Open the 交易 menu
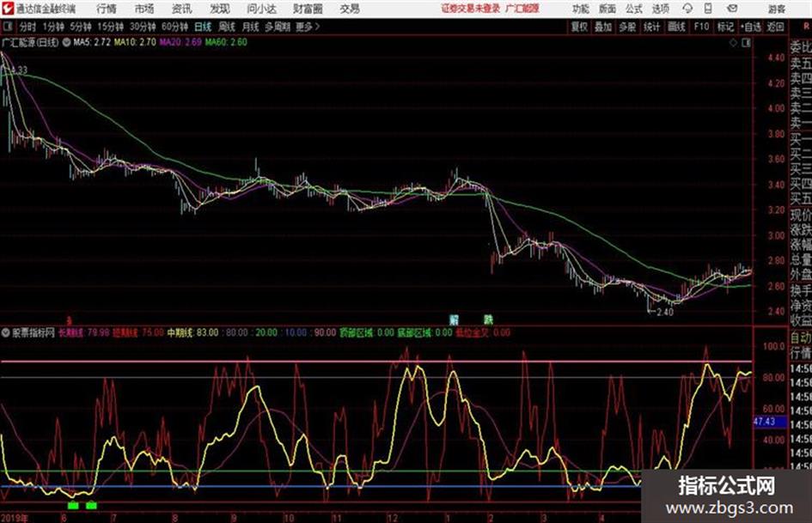812x523 pixels. [x=350, y=9]
